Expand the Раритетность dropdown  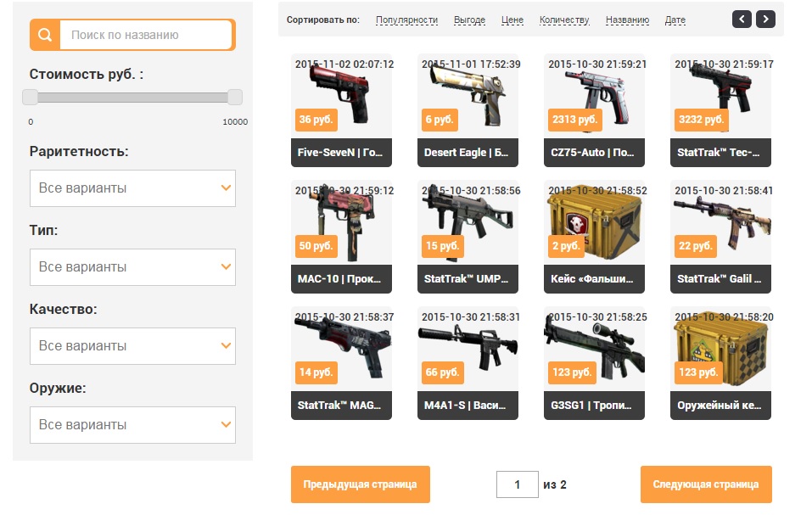coord(132,188)
